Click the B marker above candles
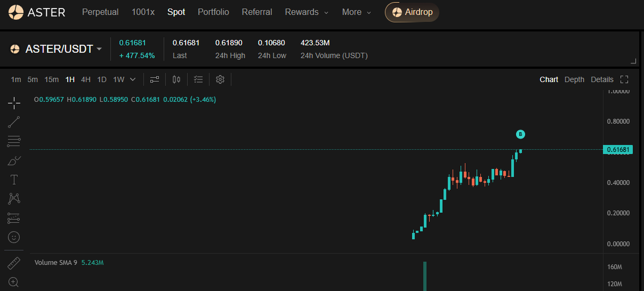 click(x=520, y=134)
